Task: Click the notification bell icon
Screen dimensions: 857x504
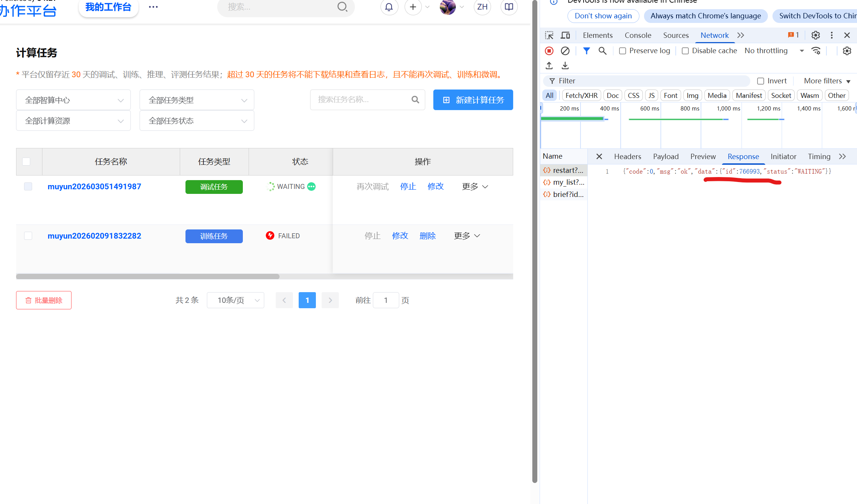Action: point(389,7)
